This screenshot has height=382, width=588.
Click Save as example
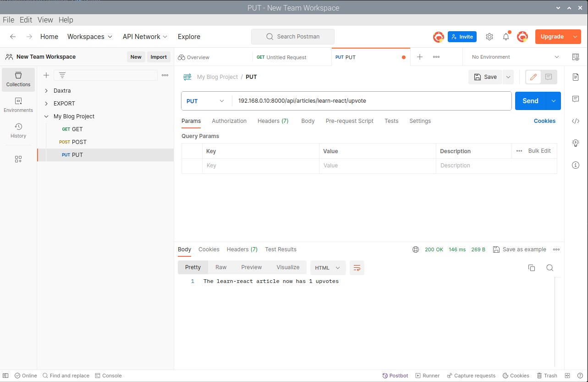pos(520,249)
